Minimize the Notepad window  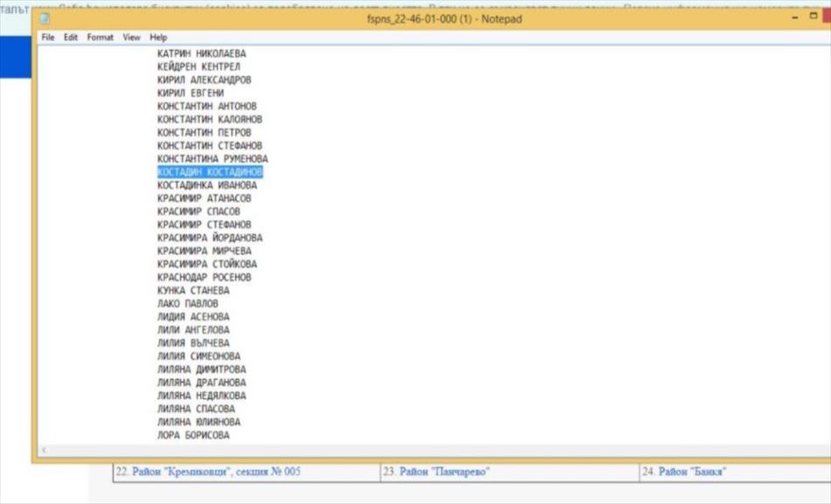(x=795, y=17)
